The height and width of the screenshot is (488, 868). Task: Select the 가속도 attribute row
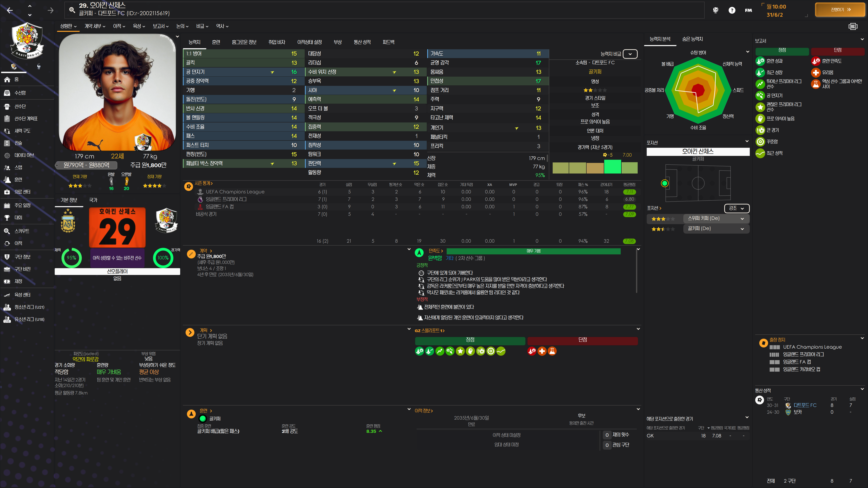coord(488,54)
